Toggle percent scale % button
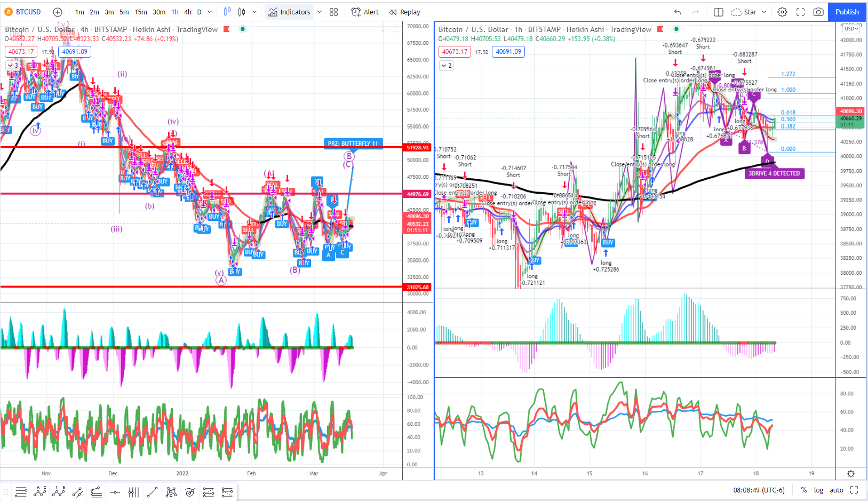Screen dimensions: 868x501 coord(803,490)
